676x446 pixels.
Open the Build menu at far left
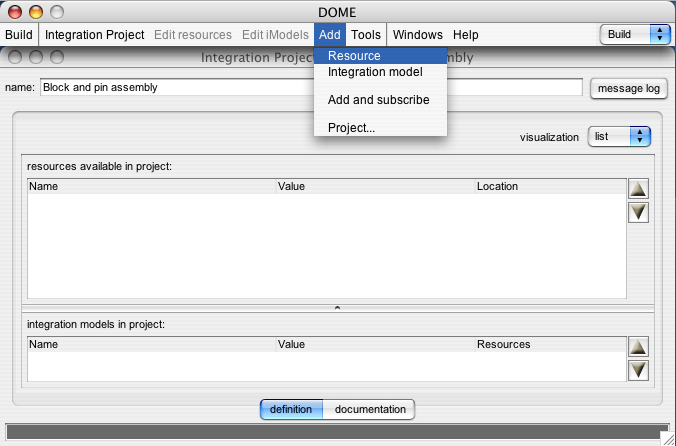click(19, 34)
